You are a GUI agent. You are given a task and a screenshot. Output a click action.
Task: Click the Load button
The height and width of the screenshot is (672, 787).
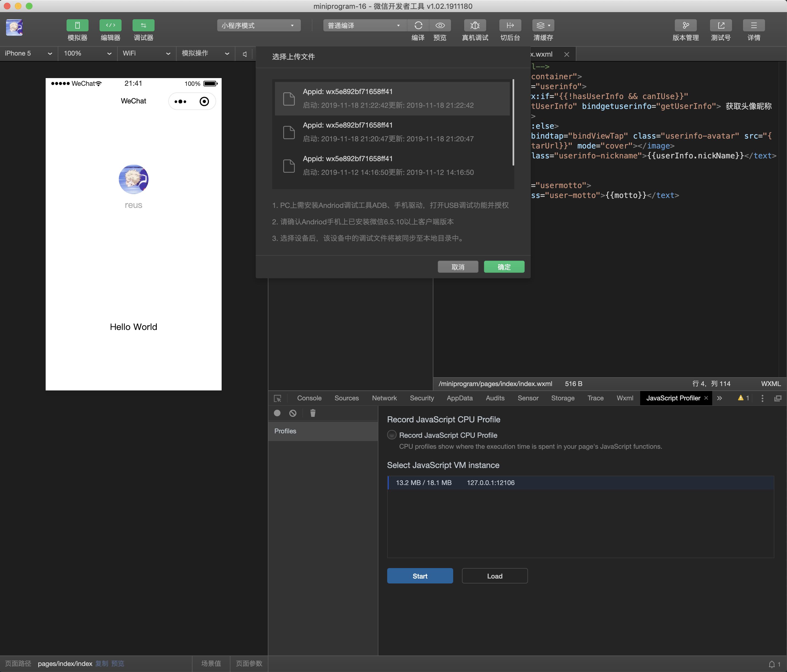(494, 576)
